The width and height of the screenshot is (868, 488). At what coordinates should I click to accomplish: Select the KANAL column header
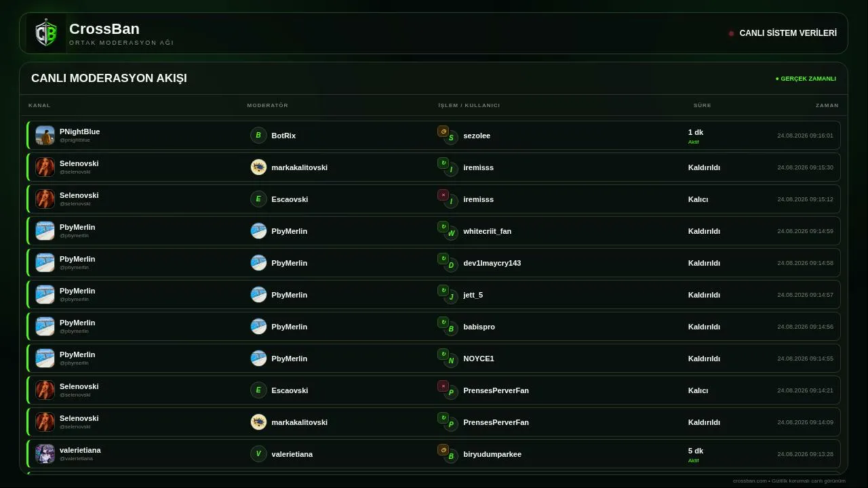tap(39, 106)
